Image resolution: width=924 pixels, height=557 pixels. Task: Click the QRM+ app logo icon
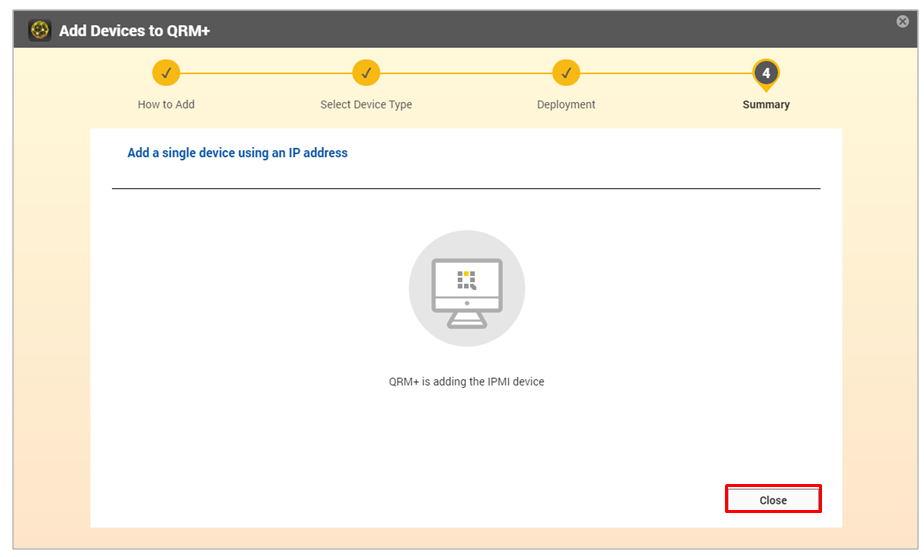coord(40,30)
